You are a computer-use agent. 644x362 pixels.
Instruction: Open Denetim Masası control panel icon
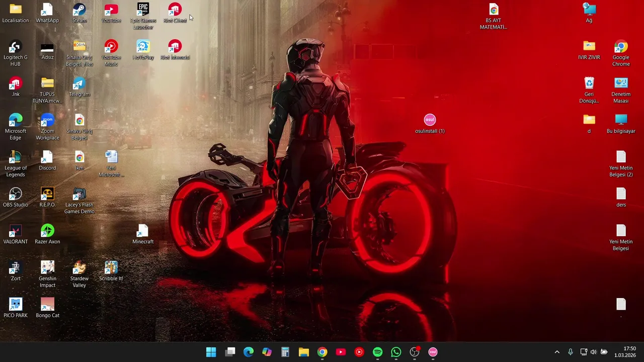coord(621,90)
